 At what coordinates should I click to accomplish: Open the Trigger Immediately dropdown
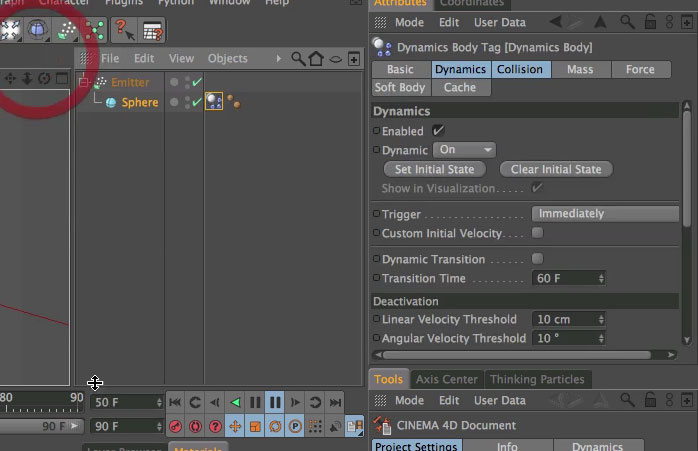(605, 214)
